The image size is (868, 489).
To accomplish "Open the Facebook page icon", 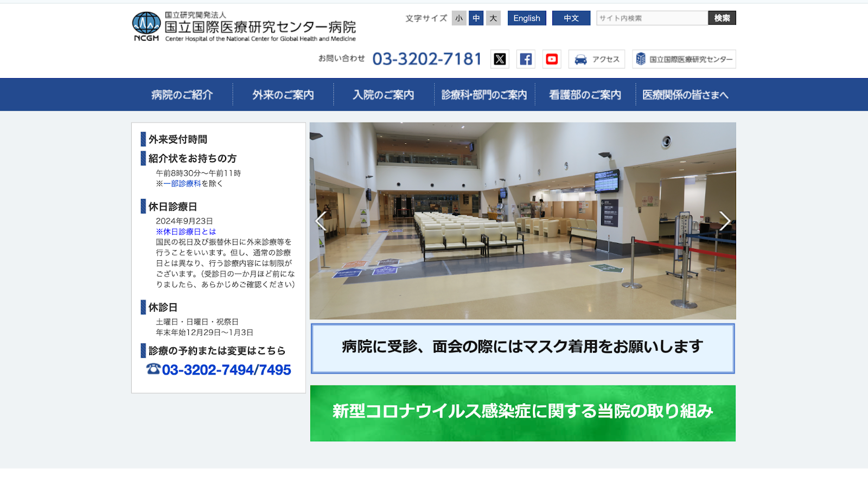I will click(x=526, y=59).
